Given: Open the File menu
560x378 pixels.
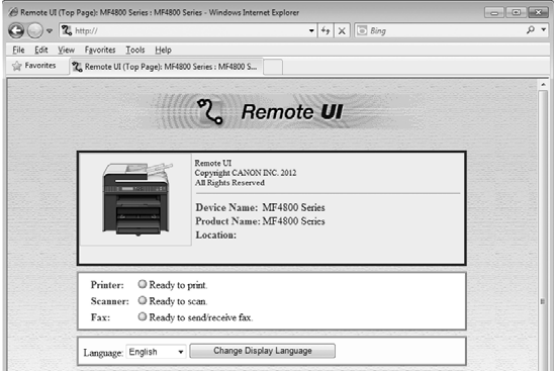Looking at the screenshot, I should point(18,50).
